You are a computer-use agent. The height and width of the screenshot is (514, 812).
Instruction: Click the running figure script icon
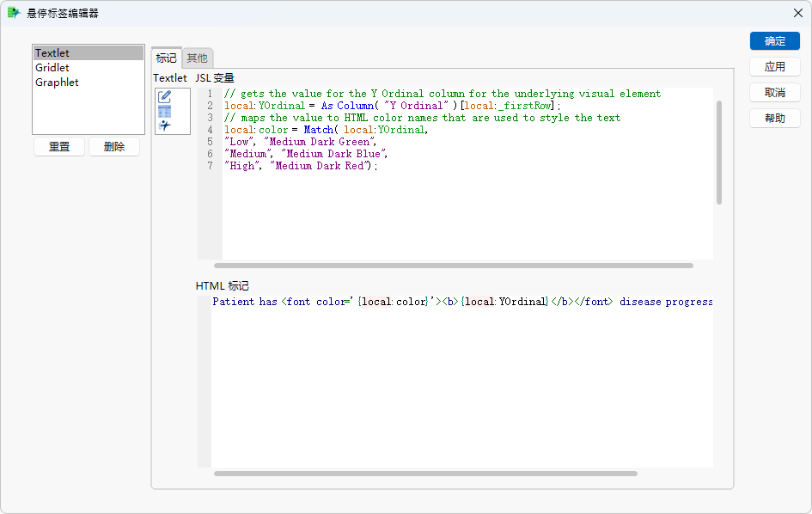(x=165, y=125)
